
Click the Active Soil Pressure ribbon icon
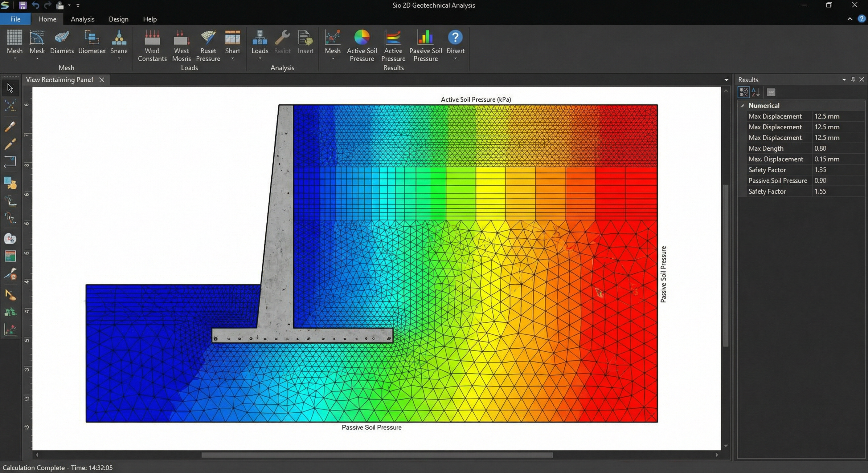[x=362, y=38]
